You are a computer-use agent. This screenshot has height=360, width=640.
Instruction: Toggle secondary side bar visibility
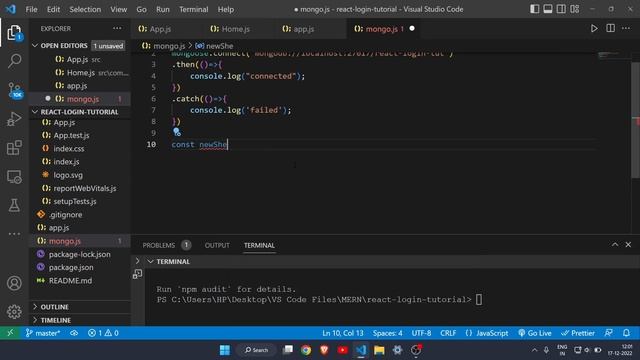tap(561, 9)
